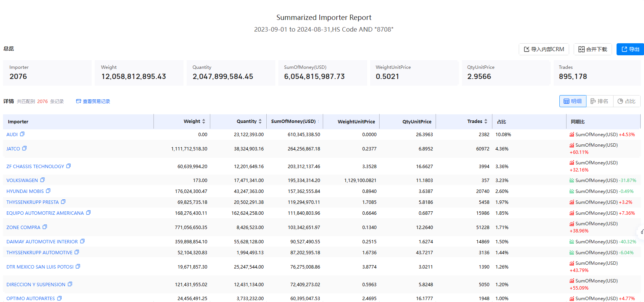
Task: Click the Importer count 2076 summary value
Action: pos(18,77)
